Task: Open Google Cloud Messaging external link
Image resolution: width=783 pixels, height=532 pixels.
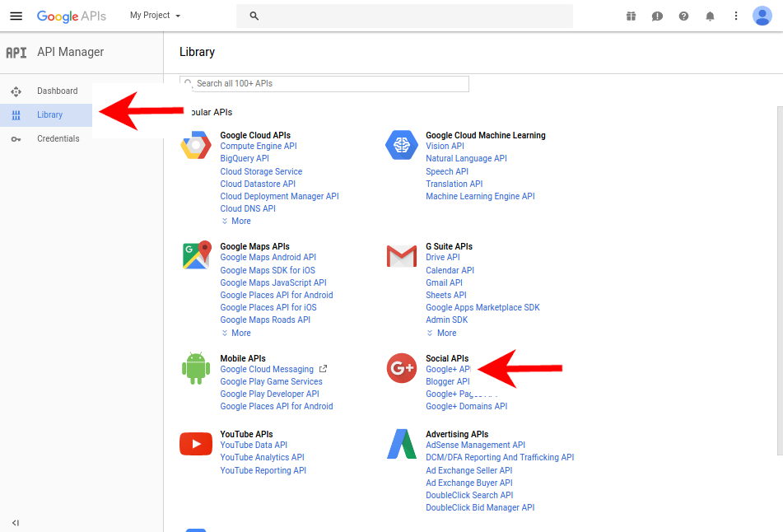Action: (x=273, y=369)
